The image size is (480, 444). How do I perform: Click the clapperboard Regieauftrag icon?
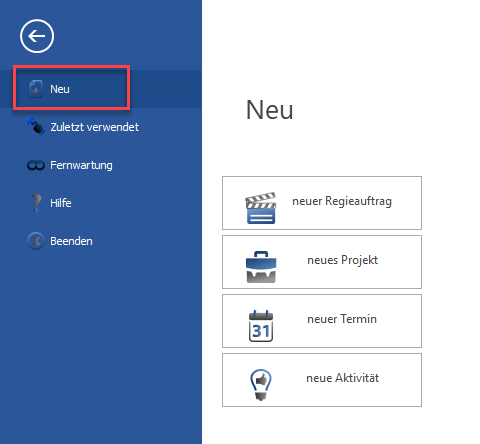pyautogui.click(x=261, y=208)
